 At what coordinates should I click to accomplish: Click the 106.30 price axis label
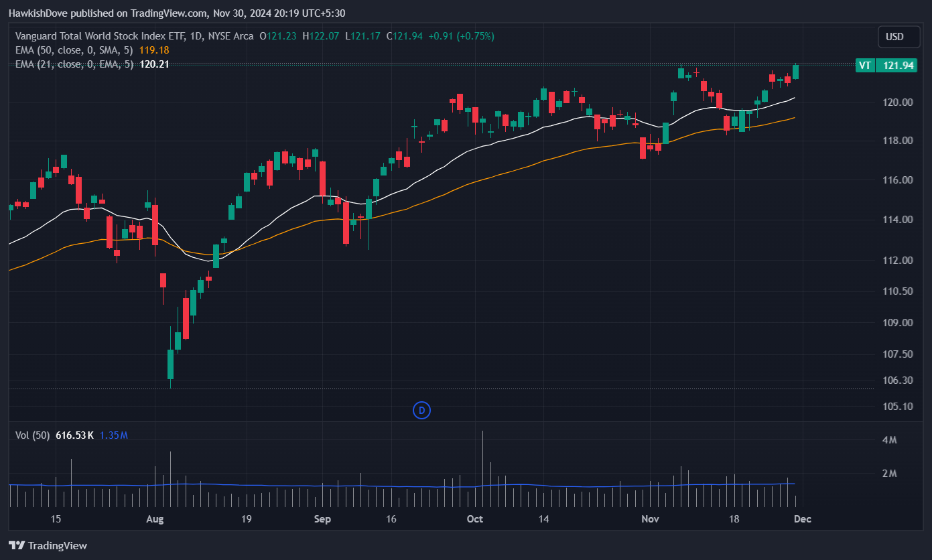pyautogui.click(x=898, y=380)
